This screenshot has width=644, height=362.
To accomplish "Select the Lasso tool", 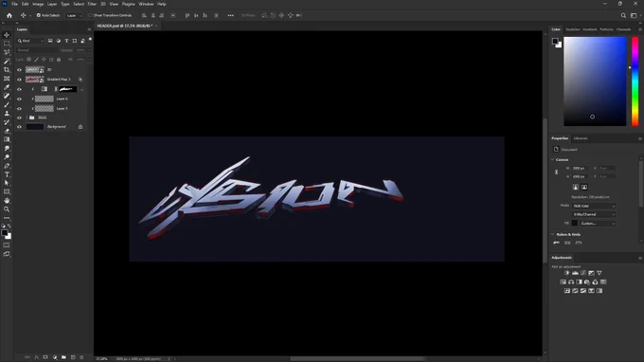I will tap(7, 52).
